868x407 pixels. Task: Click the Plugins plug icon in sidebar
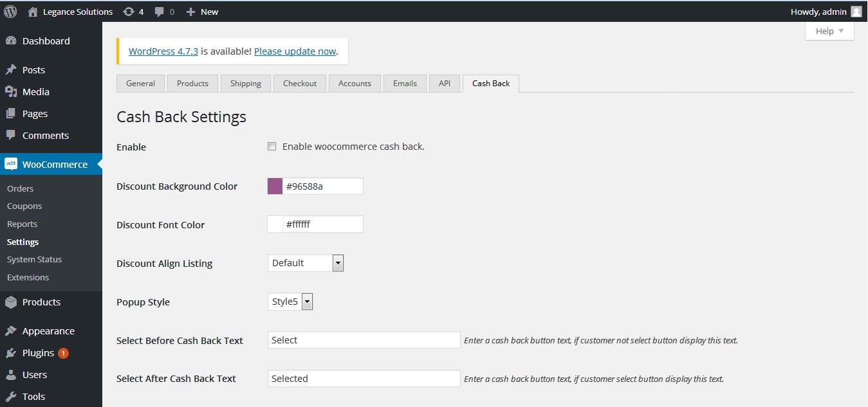(11, 353)
